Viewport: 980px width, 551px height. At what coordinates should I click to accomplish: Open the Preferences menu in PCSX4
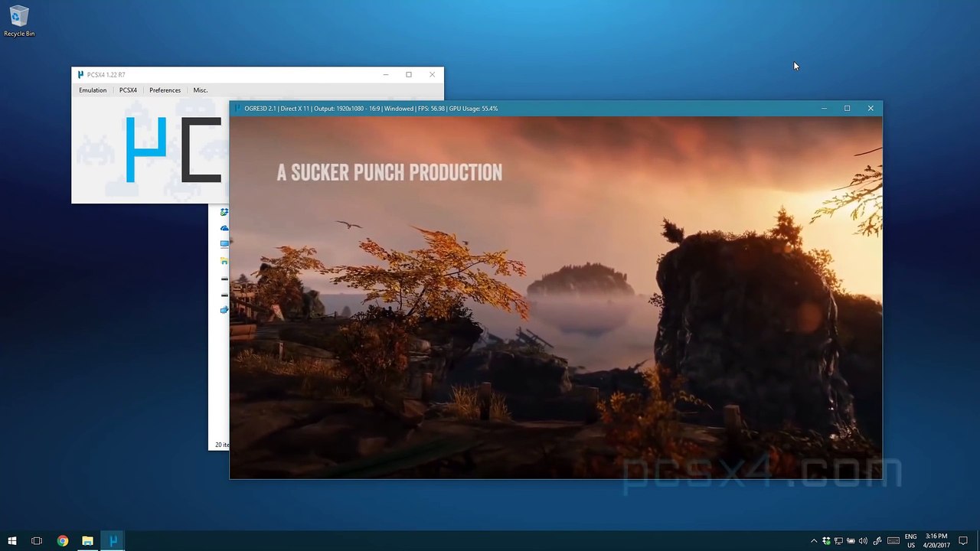(x=165, y=90)
